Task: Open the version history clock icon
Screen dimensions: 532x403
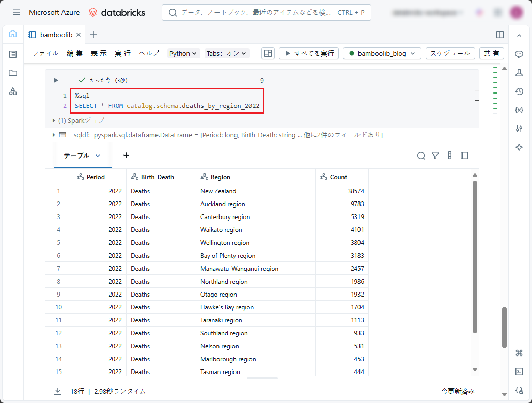Action: pyautogui.click(x=519, y=91)
